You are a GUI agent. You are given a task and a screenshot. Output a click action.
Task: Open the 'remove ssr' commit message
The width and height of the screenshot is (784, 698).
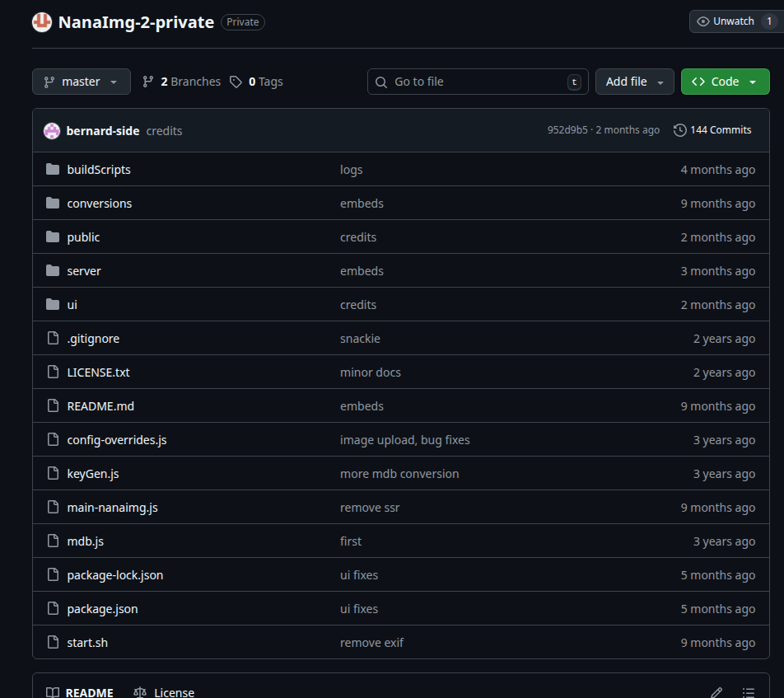coord(370,508)
